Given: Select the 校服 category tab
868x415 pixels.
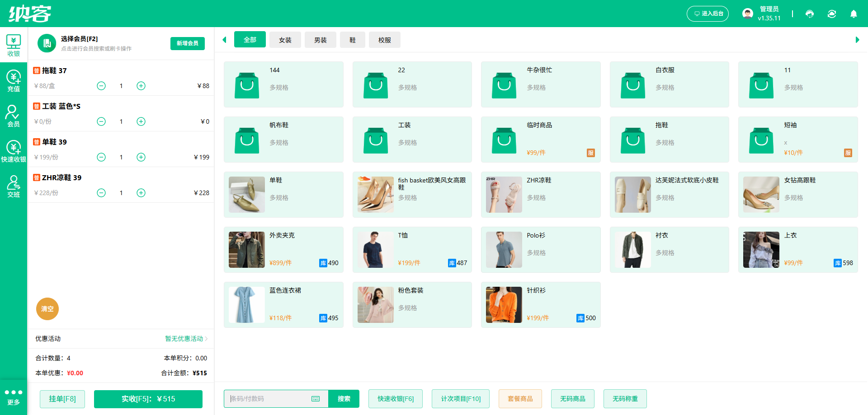Looking at the screenshot, I should click(x=385, y=40).
